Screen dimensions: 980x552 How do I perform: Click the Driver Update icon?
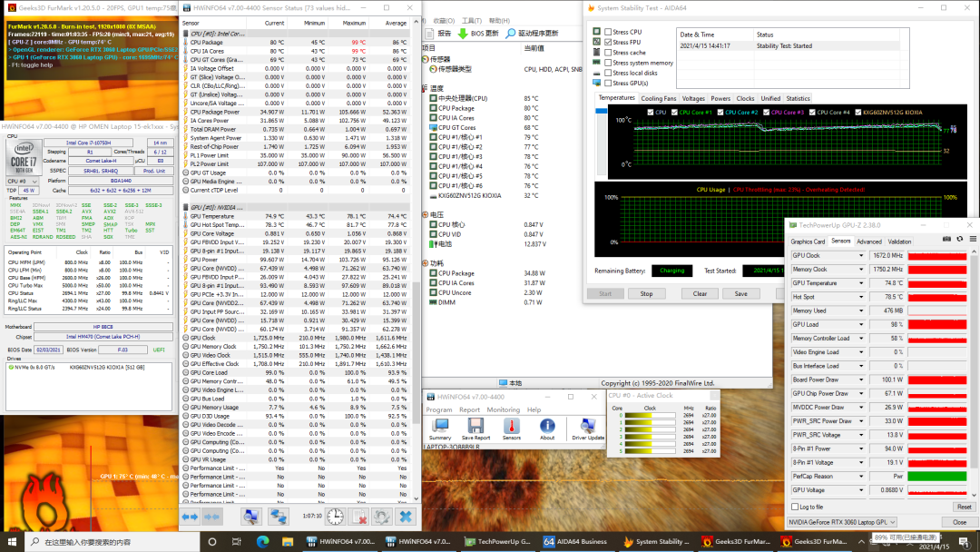tap(589, 428)
